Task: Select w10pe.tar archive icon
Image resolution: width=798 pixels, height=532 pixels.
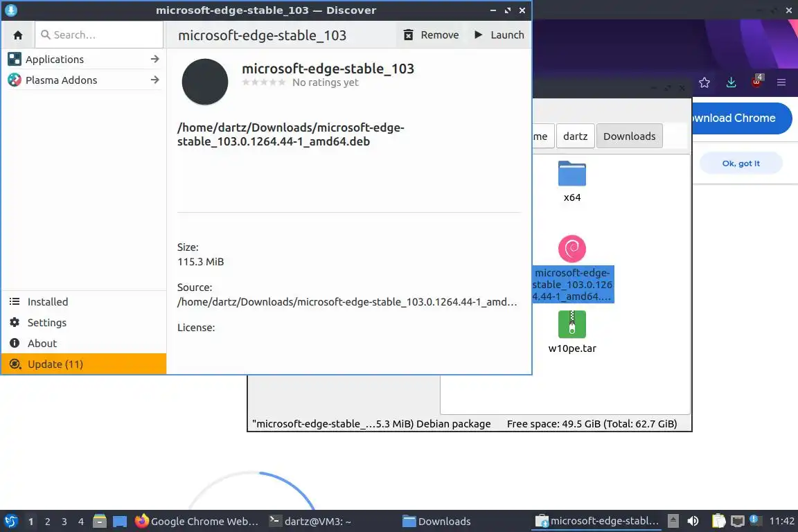Action: pyautogui.click(x=572, y=324)
